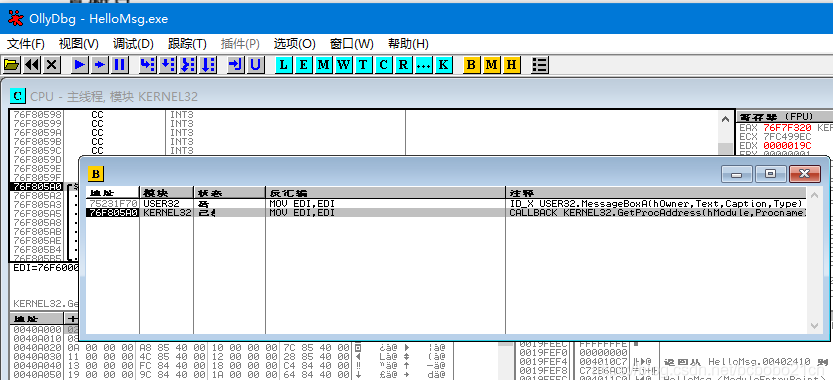This screenshot has width=833, height=388.
Task: Click the USER32.MessageBoxA comment in breakpoints
Action: pos(655,204)
